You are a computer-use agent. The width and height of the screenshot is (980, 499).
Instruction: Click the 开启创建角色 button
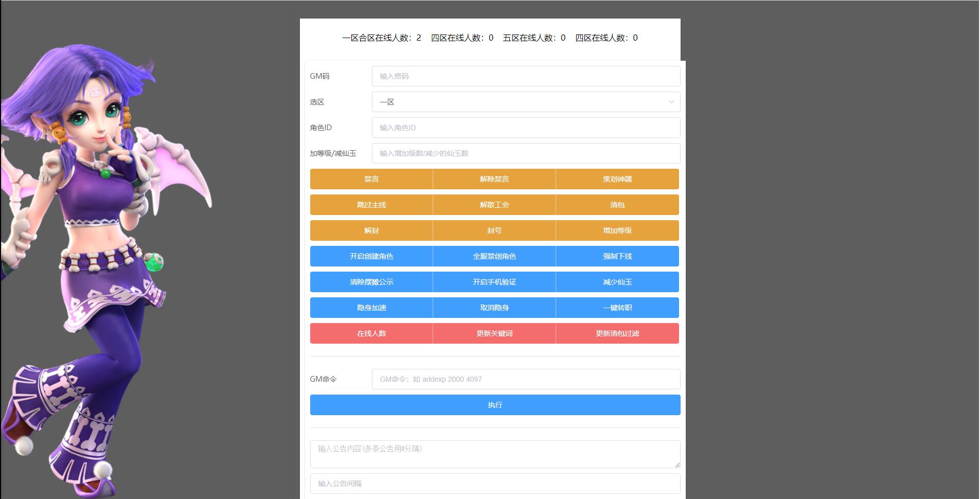(371, 256)
